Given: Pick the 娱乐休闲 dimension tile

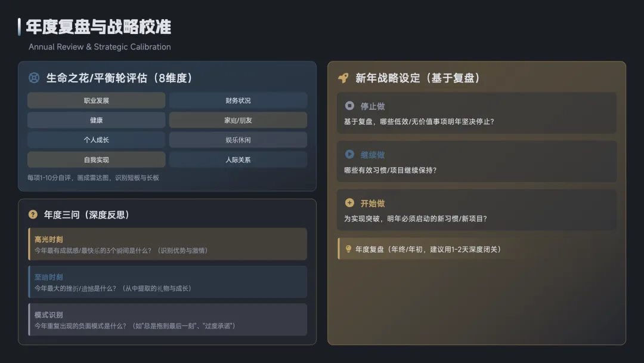Looking at the screenshot, I should [238, 140].
